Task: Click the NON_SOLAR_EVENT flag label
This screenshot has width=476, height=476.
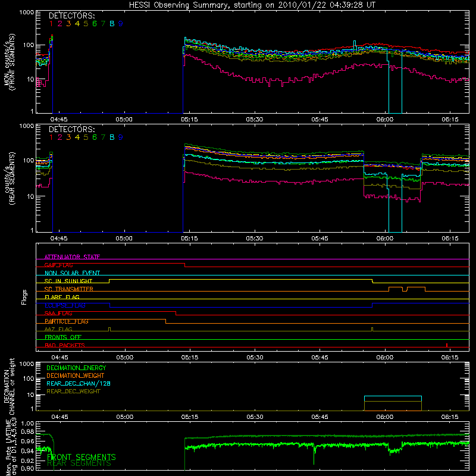Action: click(x=72, y=273)
